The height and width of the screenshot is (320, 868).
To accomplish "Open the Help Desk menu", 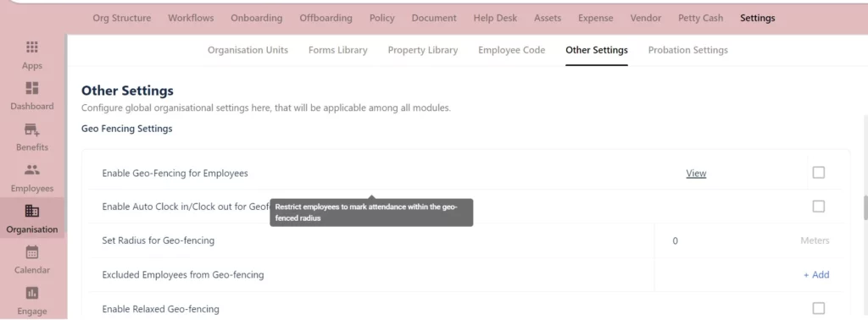I will tap(495, 18).
